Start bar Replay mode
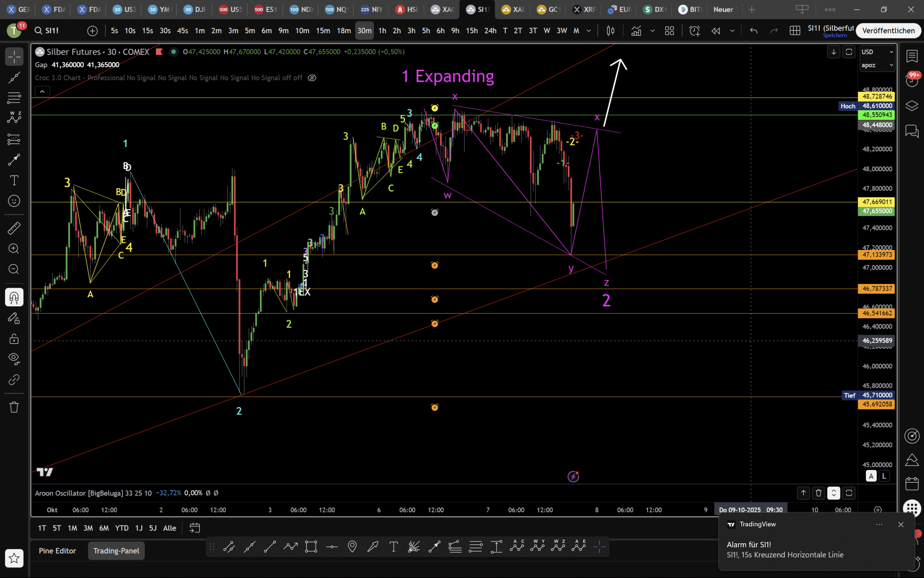Screen dimensions: 924x578 tap(716, 31)
